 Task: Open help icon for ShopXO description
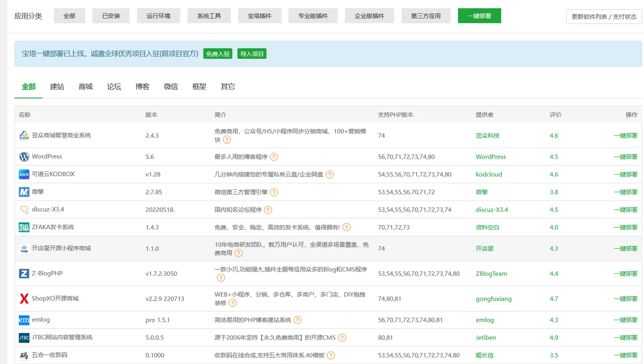tap(233, 303)
